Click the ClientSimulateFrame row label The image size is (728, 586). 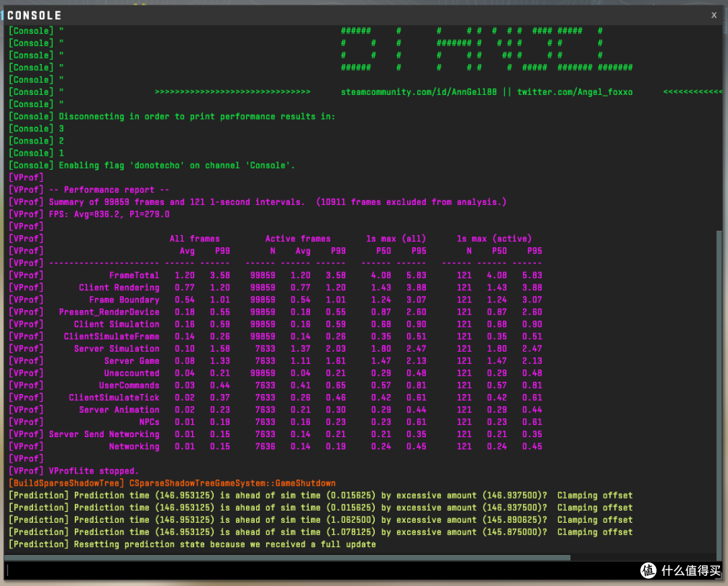point(111,336)
